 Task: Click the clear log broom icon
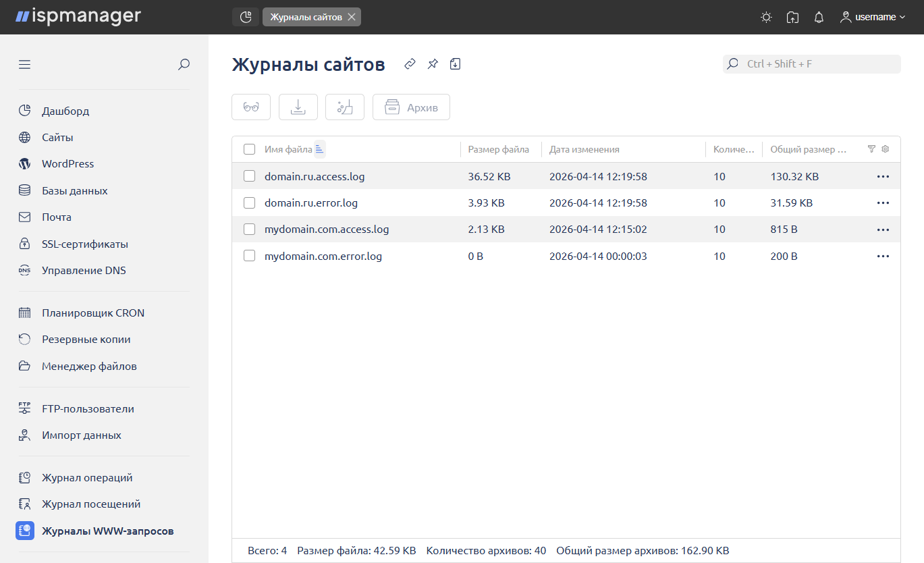point(345,107)
